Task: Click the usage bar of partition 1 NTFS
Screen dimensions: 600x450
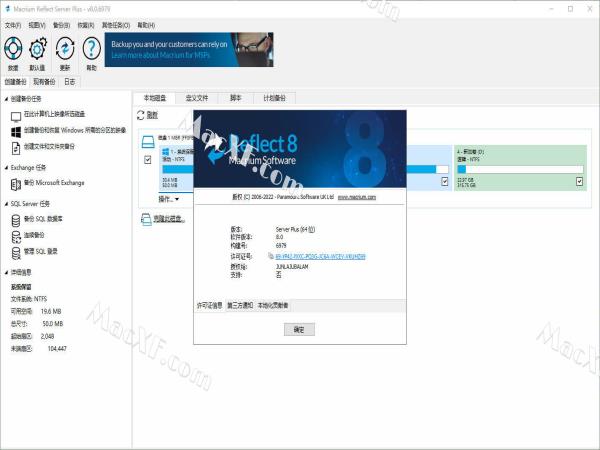Action: pos(178,169)
